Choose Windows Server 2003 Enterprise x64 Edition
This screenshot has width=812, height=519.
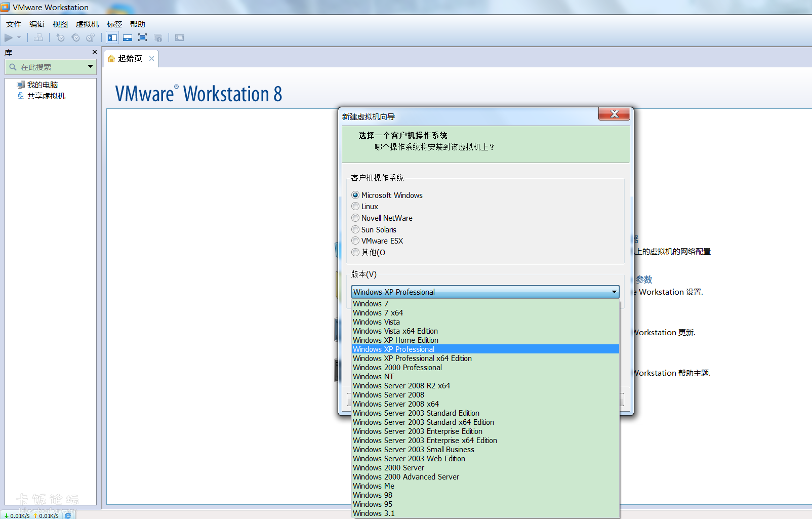(485, 441)
